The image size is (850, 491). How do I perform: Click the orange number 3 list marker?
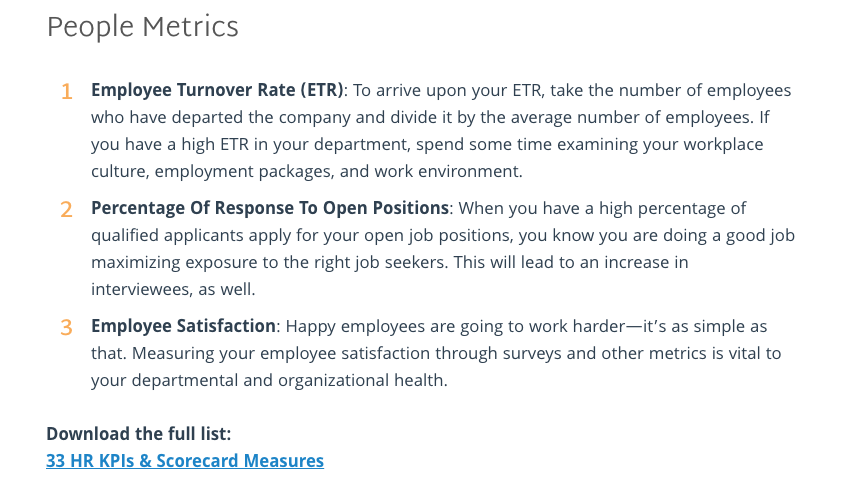[x=66, y=328]
